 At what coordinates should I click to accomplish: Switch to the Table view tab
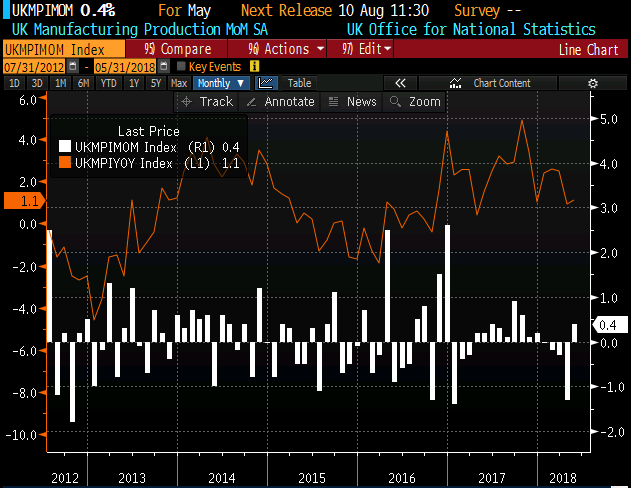299,83
